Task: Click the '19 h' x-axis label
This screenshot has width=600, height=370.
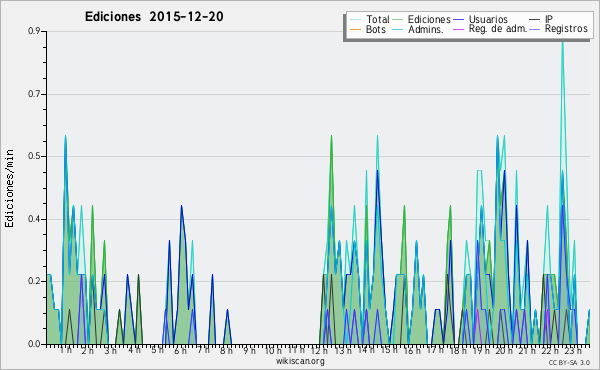Action: click(x=481, y=351)
